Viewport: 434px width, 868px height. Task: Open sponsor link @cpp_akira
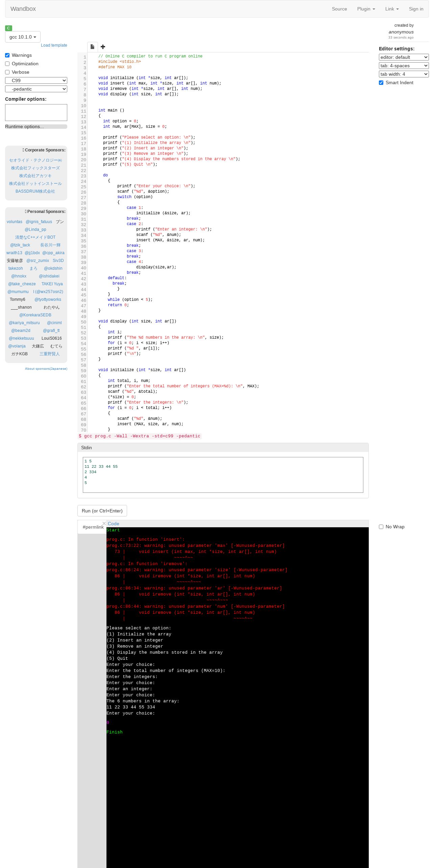53,253
